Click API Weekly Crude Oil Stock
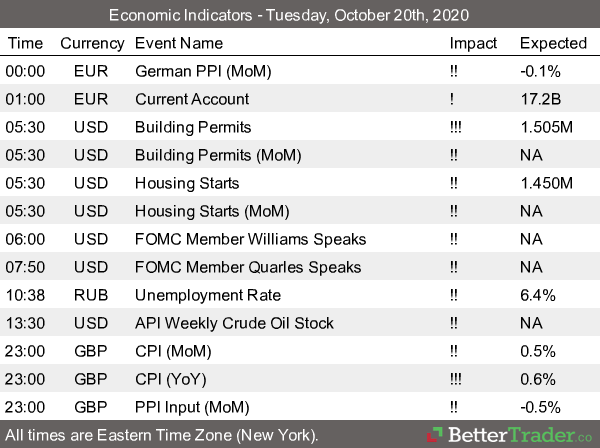The width and height of the screenshot is (600, 448). [x=234, y=323]
